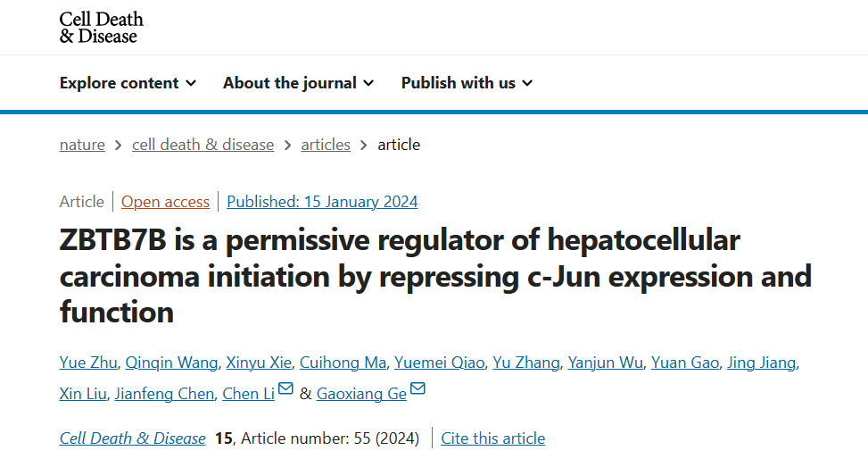Expand the Explore content menu

128,82
